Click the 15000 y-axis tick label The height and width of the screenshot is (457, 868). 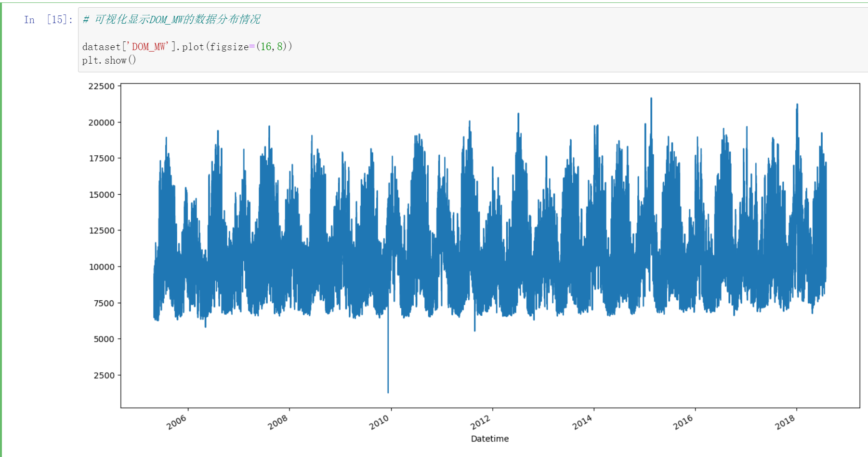(x=102, y=195)
